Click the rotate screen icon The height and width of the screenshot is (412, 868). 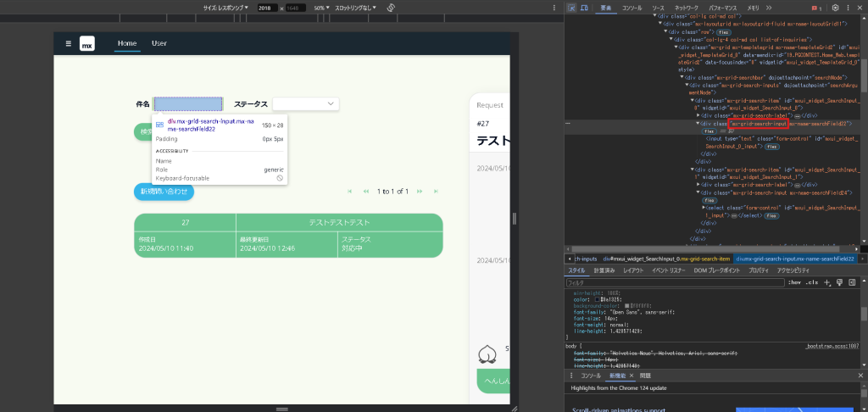click(x=391, y=8)
